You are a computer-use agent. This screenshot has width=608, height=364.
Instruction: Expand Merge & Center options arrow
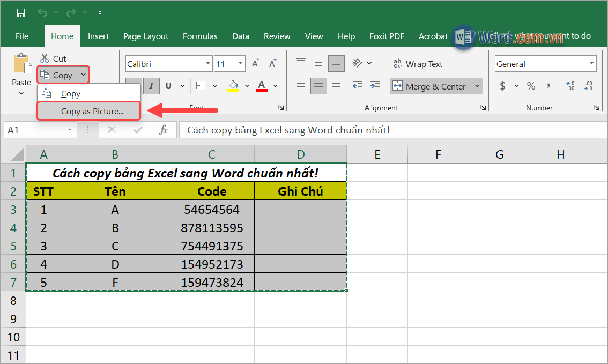[477, 86]
